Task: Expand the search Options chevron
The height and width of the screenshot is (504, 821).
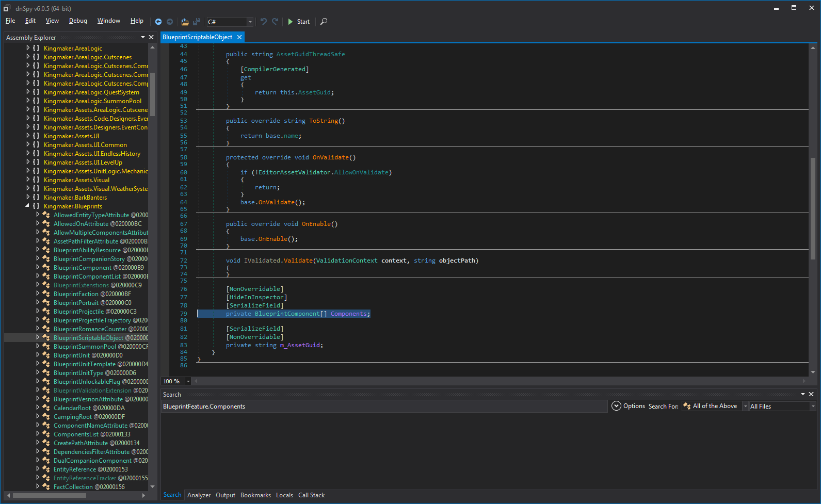Action: (x=616, y=406)
